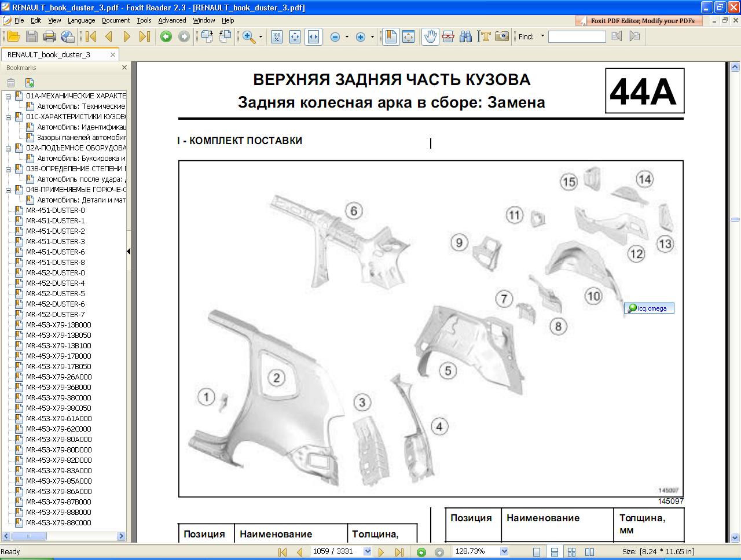
Task: Select the Hand tool
Action: [x=430, y=36]
